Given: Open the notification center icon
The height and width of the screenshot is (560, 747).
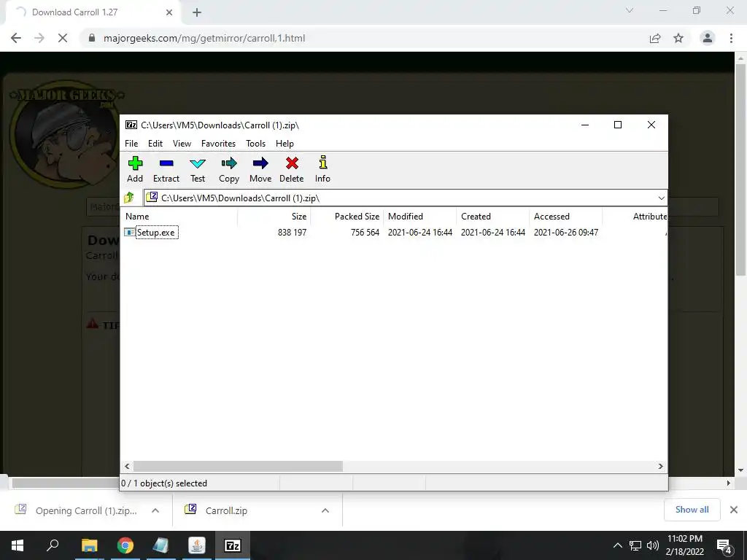Looking at the screenshot, I should pos(724,545).
